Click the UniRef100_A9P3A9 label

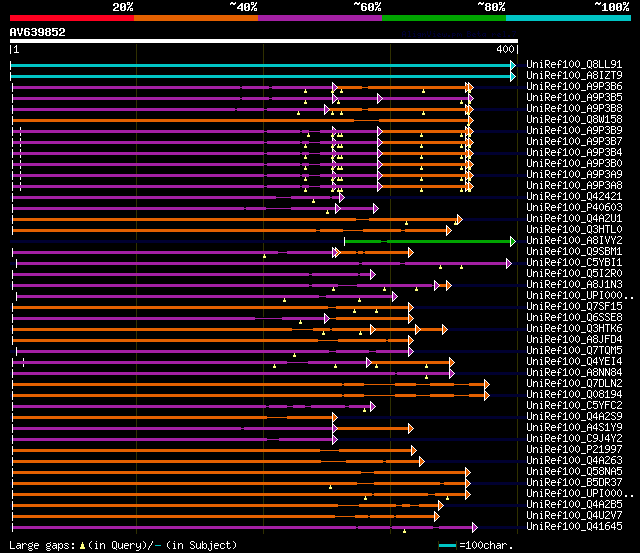574,175
